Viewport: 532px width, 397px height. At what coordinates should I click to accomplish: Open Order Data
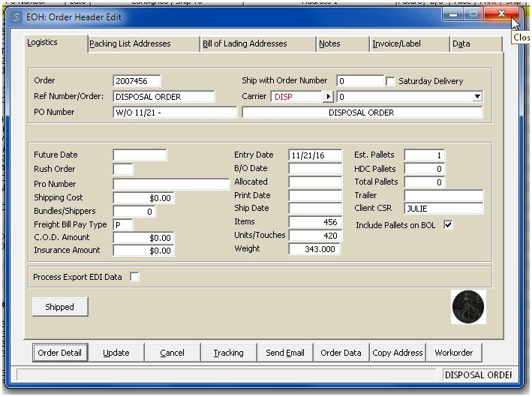tap(341, 353)
